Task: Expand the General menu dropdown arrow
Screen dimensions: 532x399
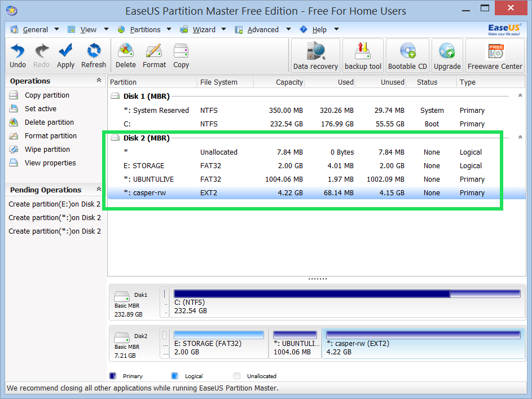Action: (x=56, y=29)
